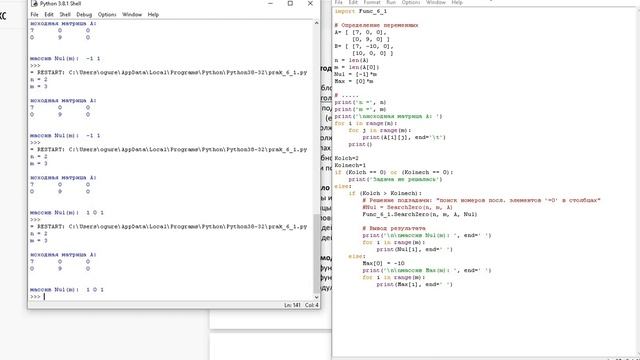Image resolution: width=640 pixels, height=360 pixels.
Task: Click the 'Max = [0]*m' line
Action: (x=353, y=81)
